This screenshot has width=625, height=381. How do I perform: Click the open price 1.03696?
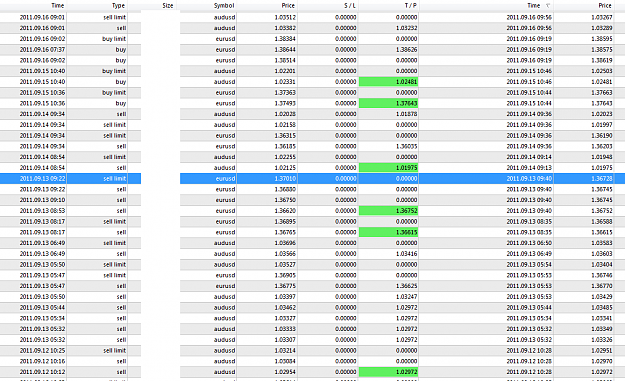tap(285, 243)
